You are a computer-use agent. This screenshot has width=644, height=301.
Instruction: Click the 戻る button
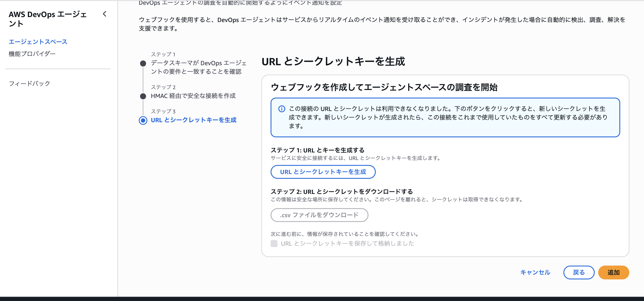click(x=579, y=272)
